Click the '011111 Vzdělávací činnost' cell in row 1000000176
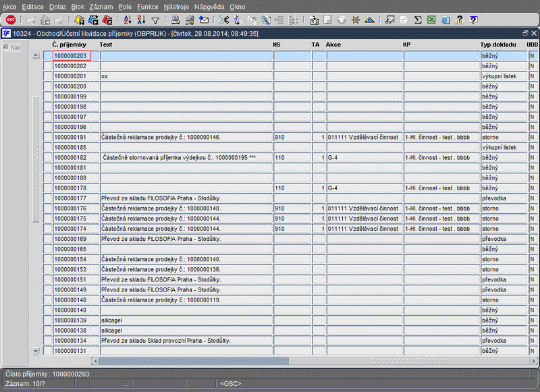Screen dimensions: 540x392 pos(364,208)
